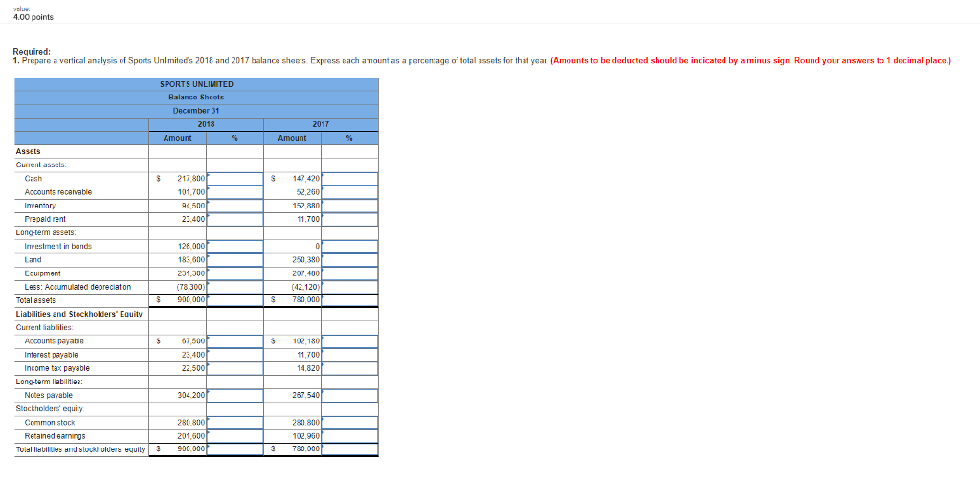Click the 2017 Notes payable percentage field
980x481 pixels.
[x=350, y=396]
